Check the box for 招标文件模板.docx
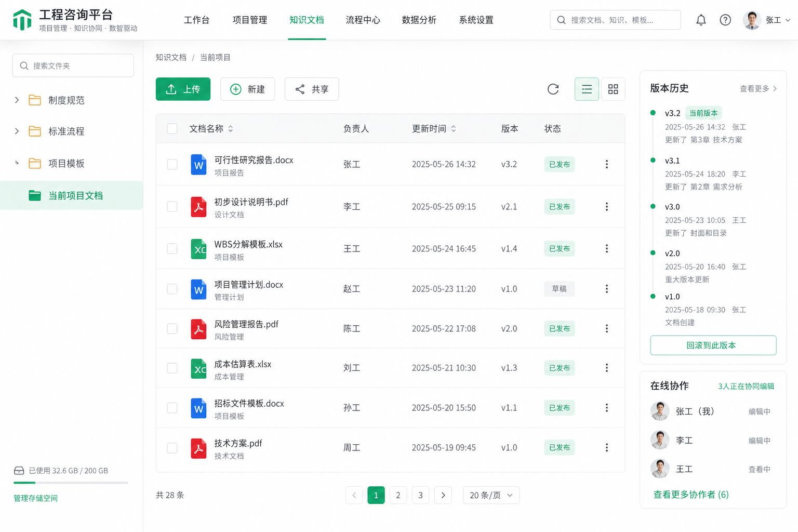The width and height of the screenshot is (798, 532). coord(172,408)
